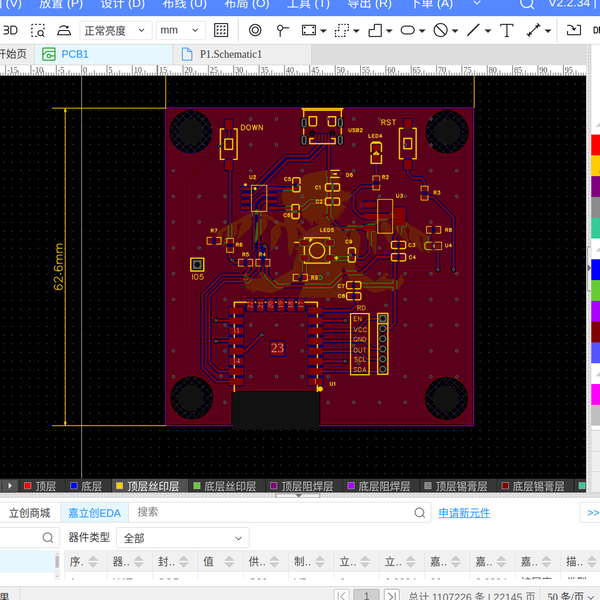The height and width of the screenshot is (600, 600).
Task: Go to first page of results
Action: coord(341,595)
